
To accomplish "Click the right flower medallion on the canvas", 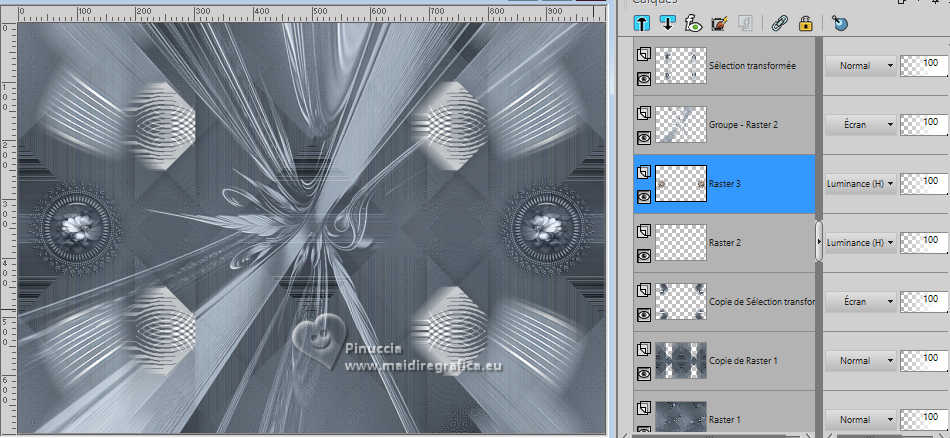I will [x=545, y=230].
